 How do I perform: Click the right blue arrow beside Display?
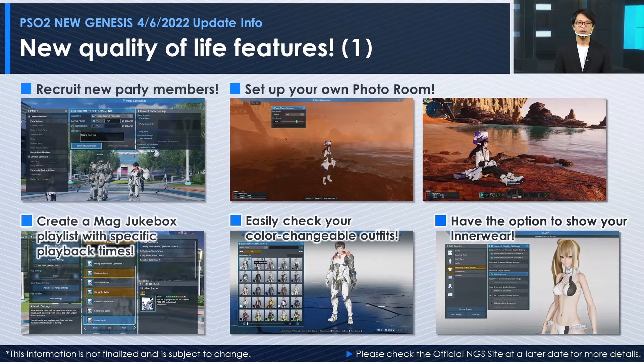(76, 276)
